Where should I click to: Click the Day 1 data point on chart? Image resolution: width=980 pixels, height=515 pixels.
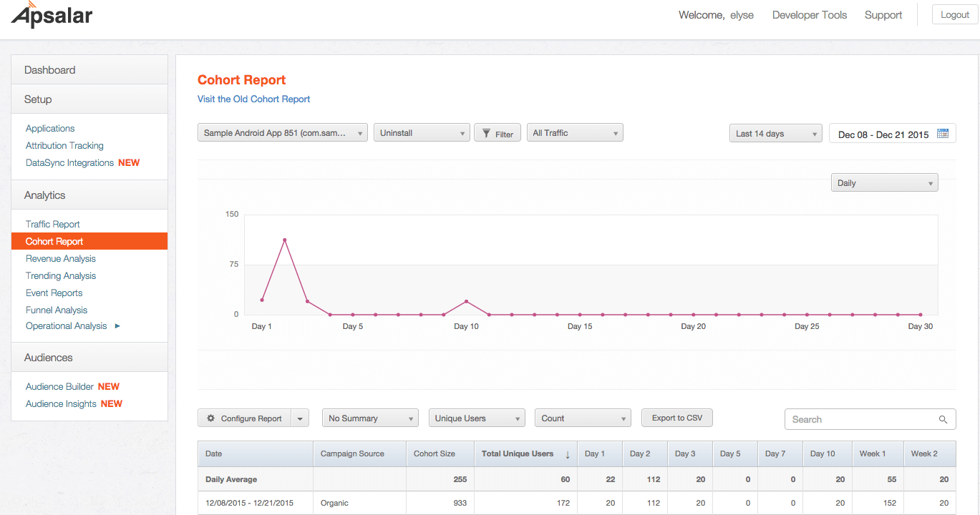[x=262, y=300]
